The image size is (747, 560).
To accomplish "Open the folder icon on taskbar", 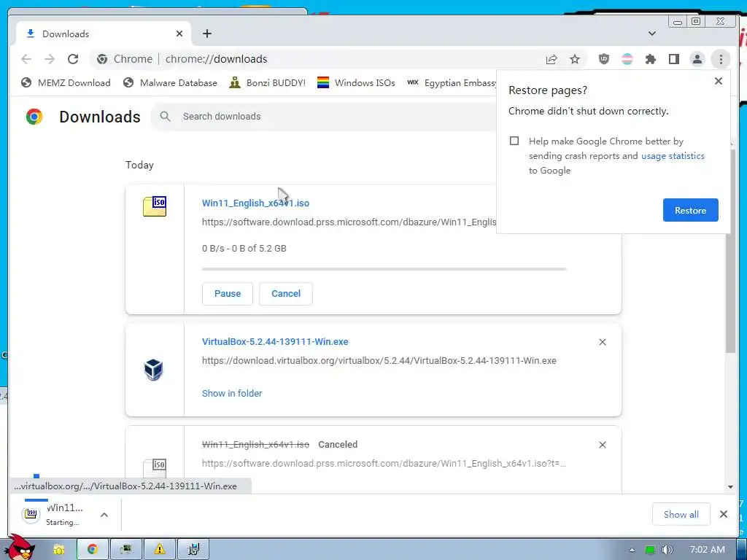I will (x=58, y=550).
